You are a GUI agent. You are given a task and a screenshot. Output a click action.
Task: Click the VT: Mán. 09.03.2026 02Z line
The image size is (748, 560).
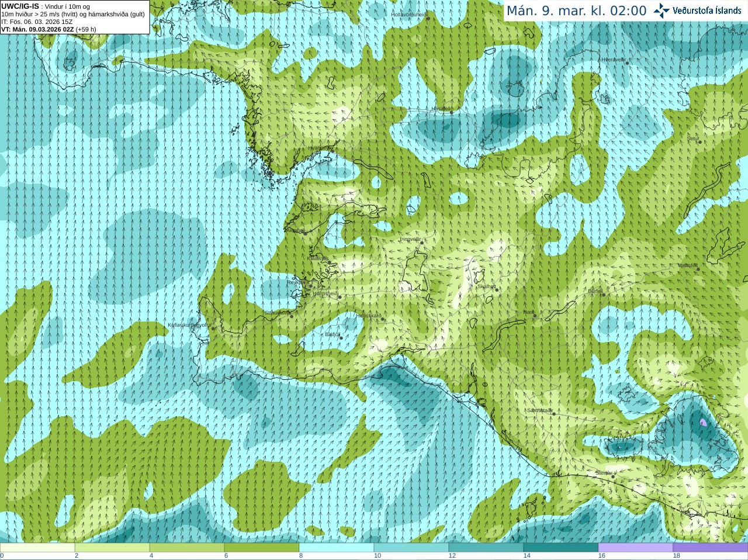[x=49, y=29]
